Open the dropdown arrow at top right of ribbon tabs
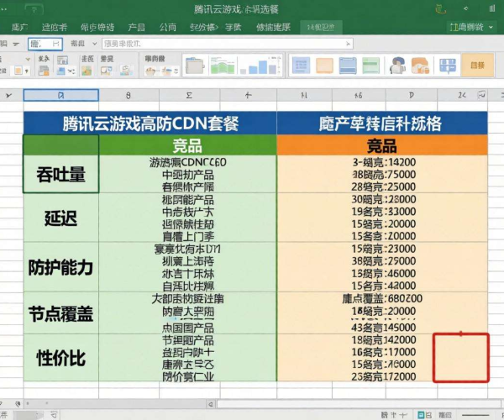504x420 pixels. [x=491, y=28]
